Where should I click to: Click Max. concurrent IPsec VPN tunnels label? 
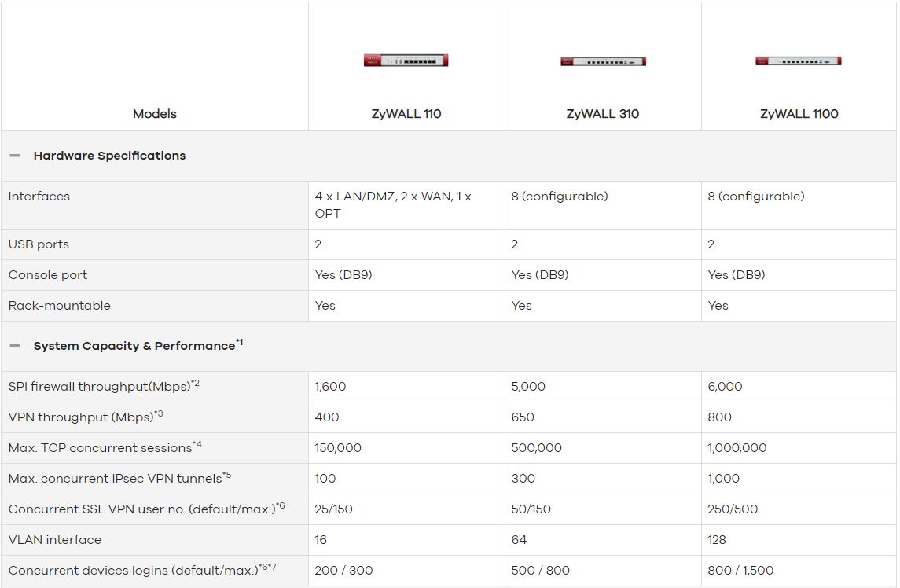coord(119,478)
